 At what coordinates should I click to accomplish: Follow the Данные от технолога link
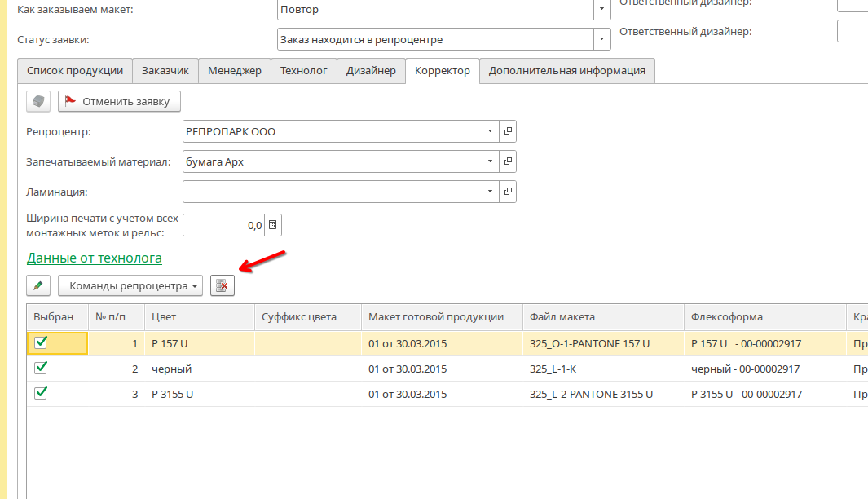[x=95, y=258]
